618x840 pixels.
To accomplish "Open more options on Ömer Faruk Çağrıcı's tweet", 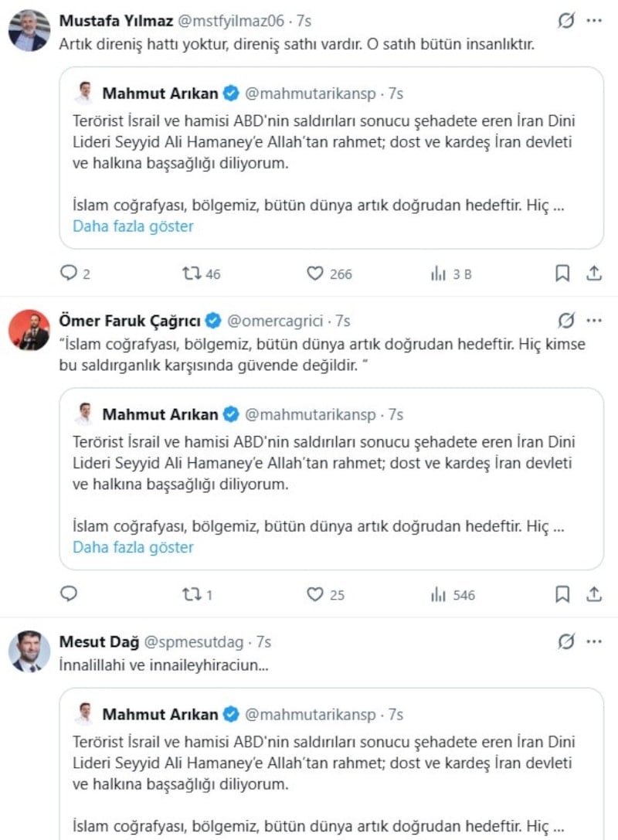I will (x=594, y=320).
